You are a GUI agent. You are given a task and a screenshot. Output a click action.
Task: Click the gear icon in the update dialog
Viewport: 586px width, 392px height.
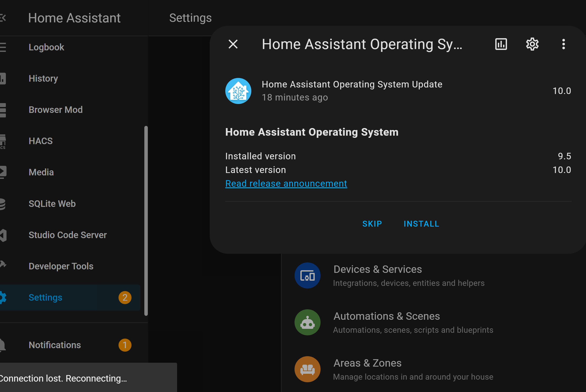pos(532,44)
